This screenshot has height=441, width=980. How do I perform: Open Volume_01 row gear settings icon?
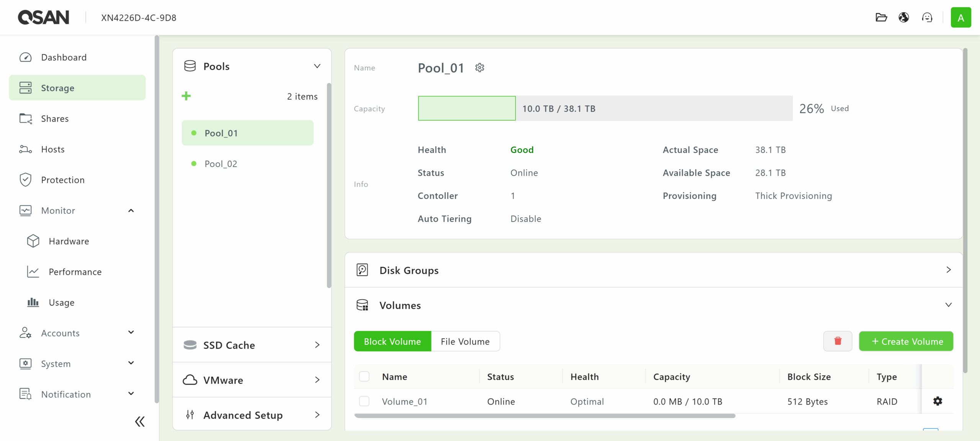[x=938, y=401]
